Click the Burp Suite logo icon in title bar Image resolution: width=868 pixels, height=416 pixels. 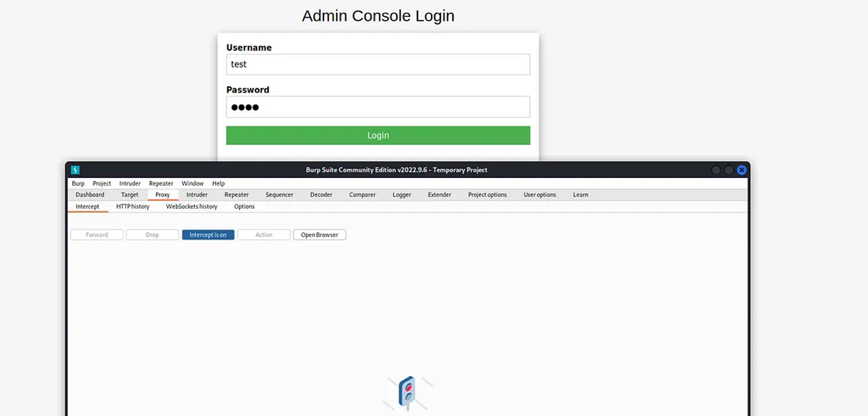(x=75, y=170)
